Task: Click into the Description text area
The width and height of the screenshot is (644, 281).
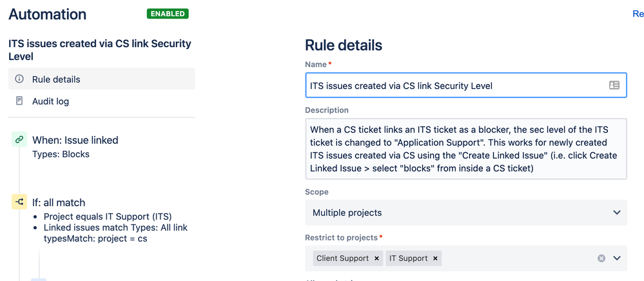Action: pos(465,148)
